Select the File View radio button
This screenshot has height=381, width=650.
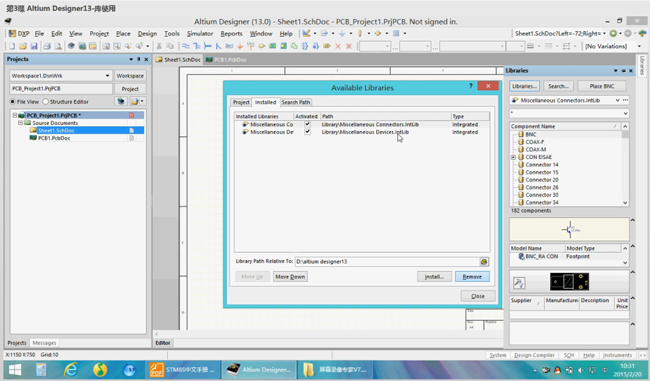[x=12, y=102]
